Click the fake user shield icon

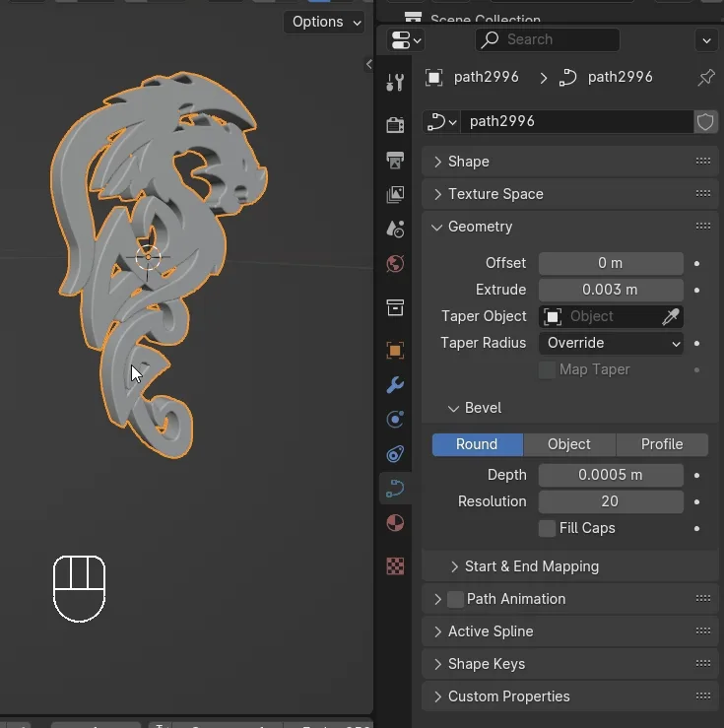tap(705, 121)
